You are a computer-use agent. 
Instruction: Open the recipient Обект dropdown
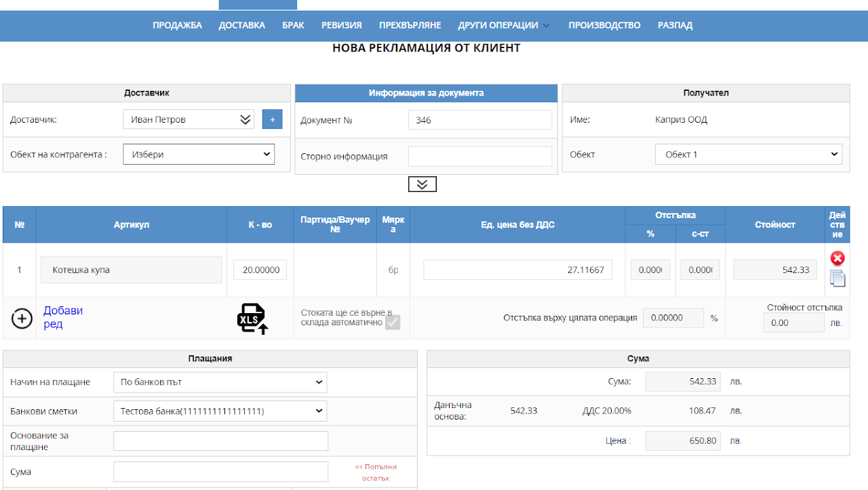[749, 154]
